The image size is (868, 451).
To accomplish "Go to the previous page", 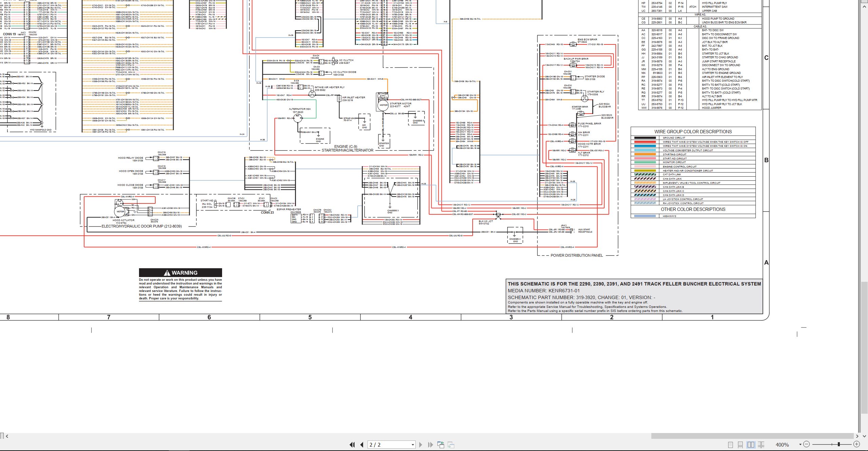I will (362, 445).
